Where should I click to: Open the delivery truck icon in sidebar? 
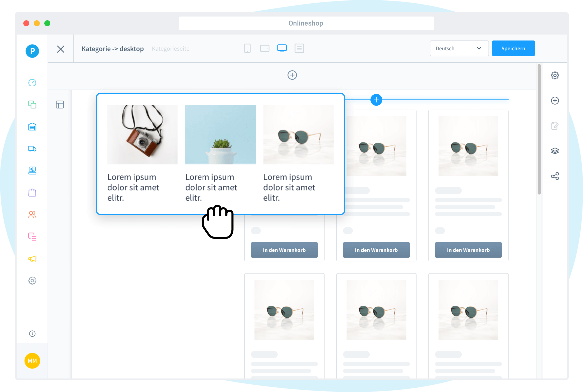click(x=32, y=149)
